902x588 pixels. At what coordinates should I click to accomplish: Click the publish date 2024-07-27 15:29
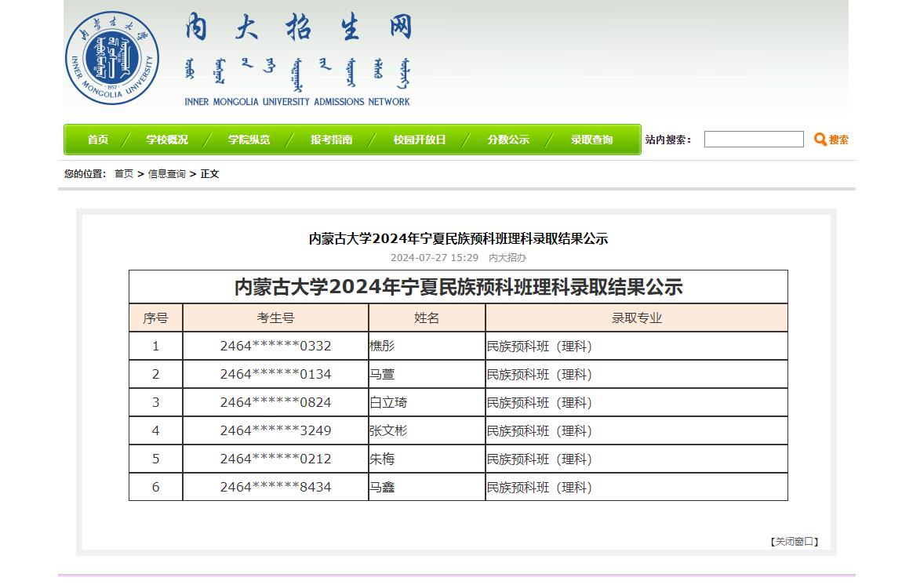[435, 257]
